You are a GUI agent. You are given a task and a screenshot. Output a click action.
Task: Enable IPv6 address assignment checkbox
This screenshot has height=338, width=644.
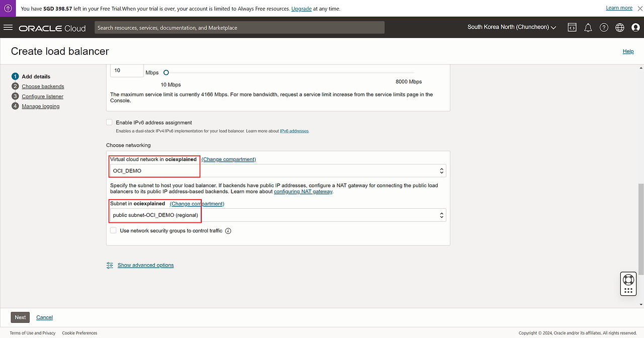(110, 122)
